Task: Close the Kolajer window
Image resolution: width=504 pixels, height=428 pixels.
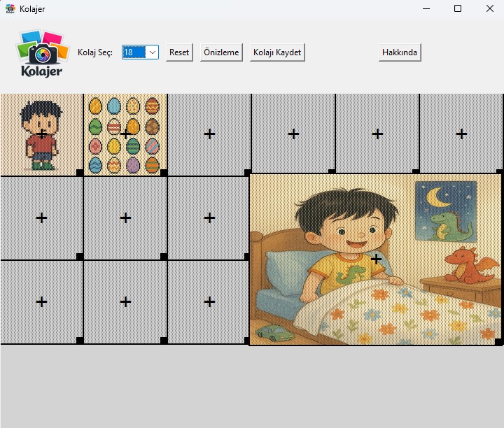Action: 490,8
